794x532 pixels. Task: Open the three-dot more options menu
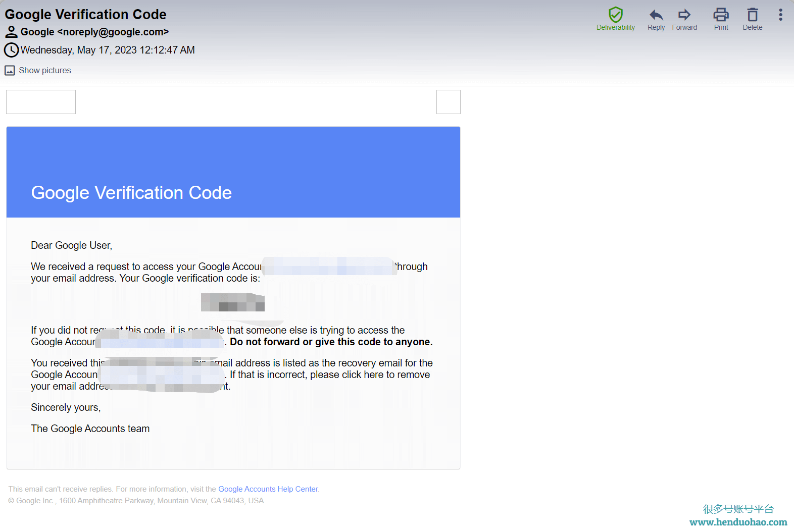pos(780,15)
